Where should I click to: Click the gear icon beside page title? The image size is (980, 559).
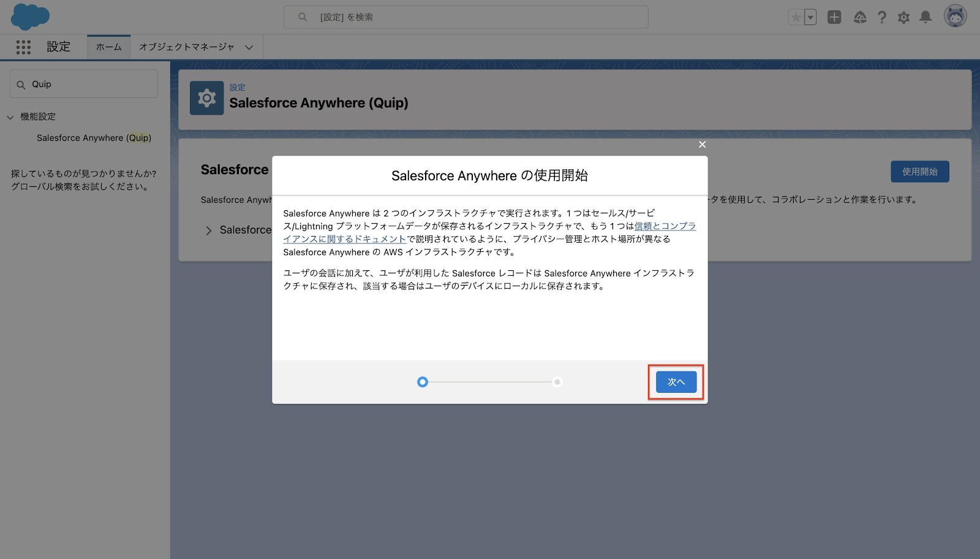click(206, 98)
